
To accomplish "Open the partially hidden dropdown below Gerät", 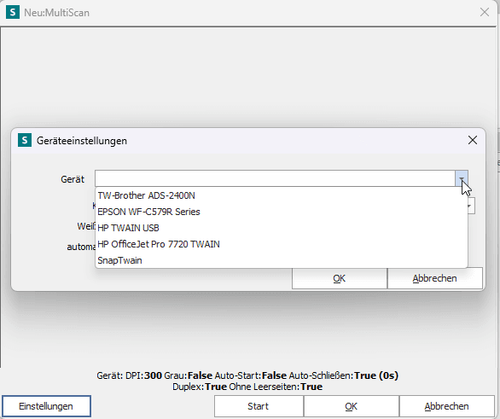I will point(471,206).
